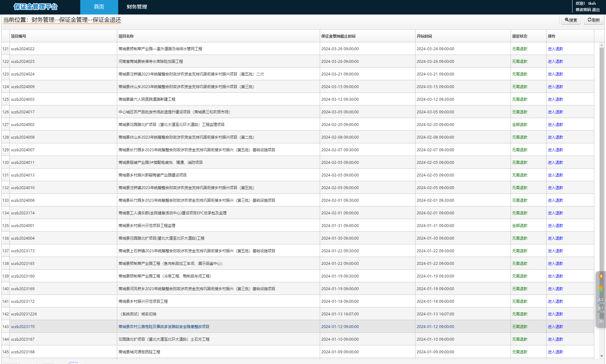Click the 搜索 search button
The width and height of the screenshot is (606, 364).
571,20
